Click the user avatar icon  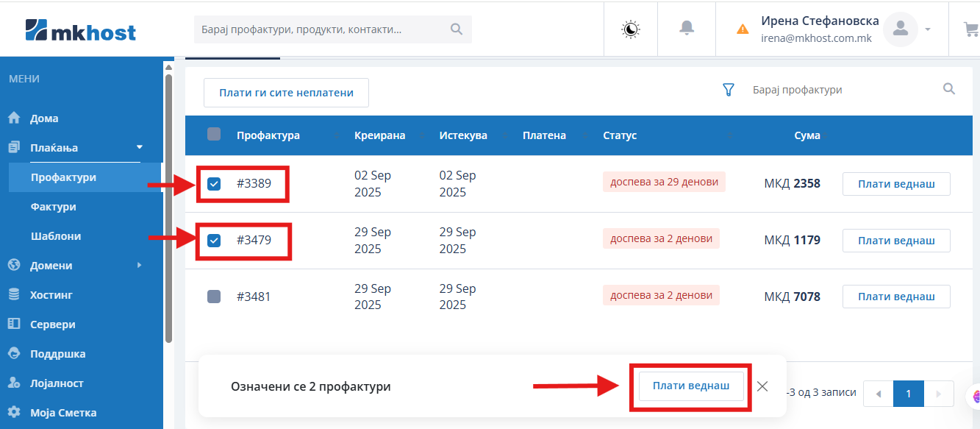(900, 29)
